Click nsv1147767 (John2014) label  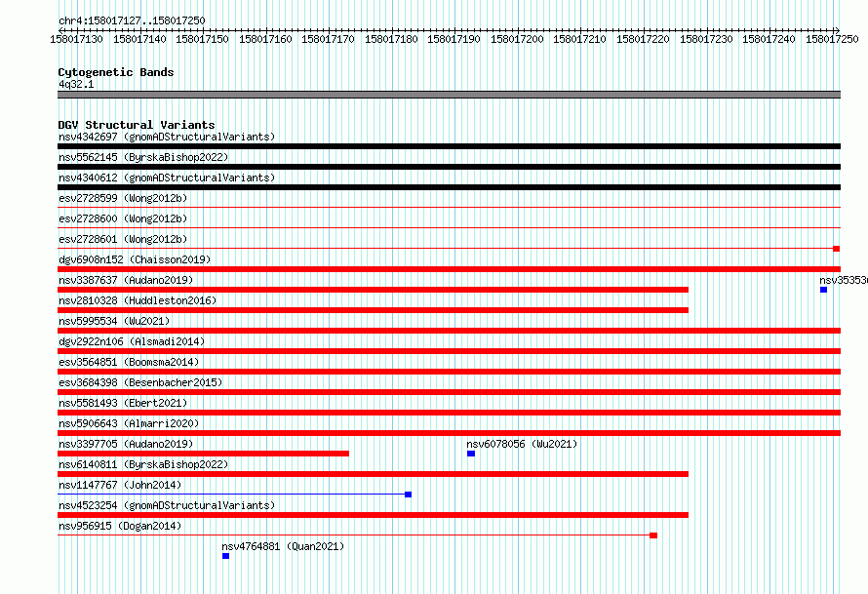click(120, 485)
